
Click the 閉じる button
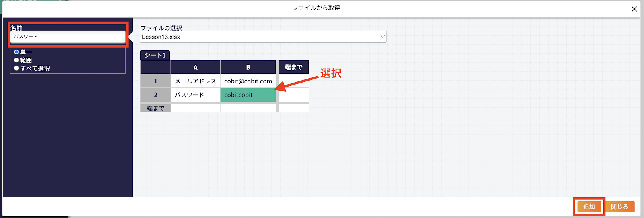coord(619,207)
